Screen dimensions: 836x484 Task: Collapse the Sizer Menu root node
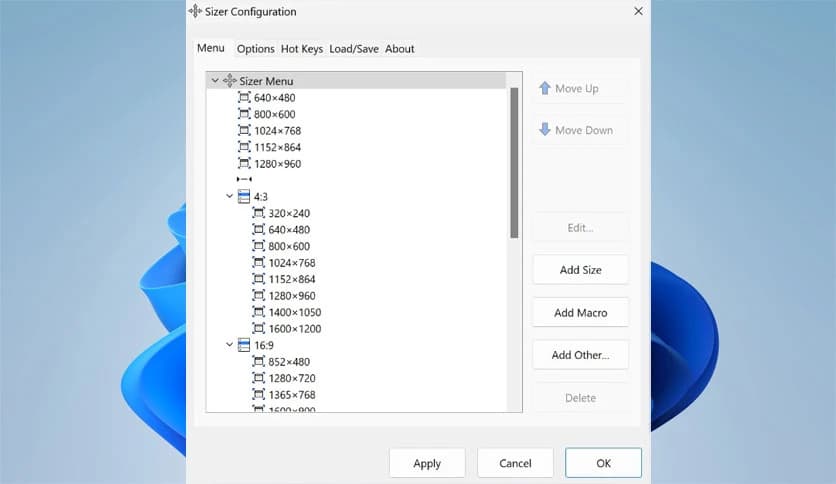215,80
